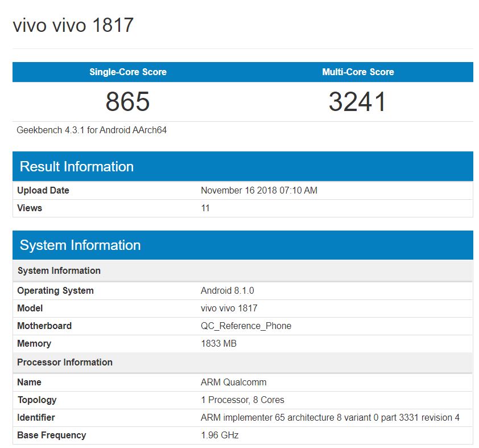Select '1 Processor, 8 Cores' value
The width and height of the screenshot is (479, 448).
(x=242, y=400)
